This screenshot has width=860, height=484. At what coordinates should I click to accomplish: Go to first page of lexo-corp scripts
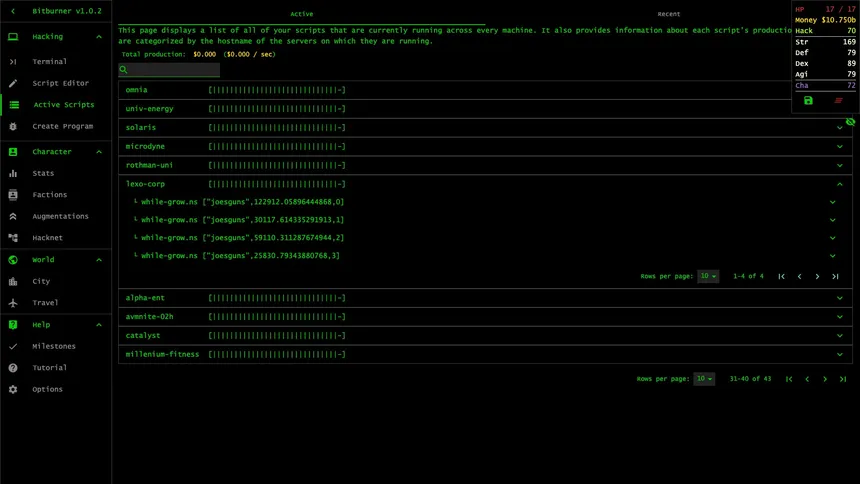(x=781, y=277)
